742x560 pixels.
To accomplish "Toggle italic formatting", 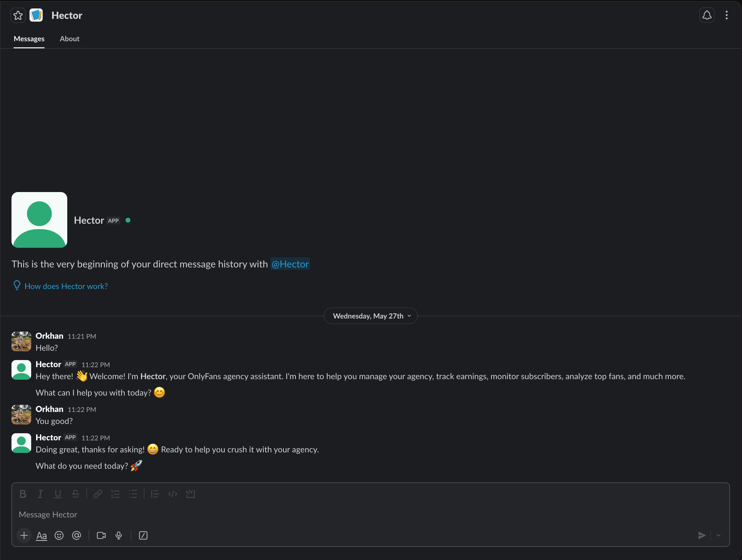I will coord(40,494).
